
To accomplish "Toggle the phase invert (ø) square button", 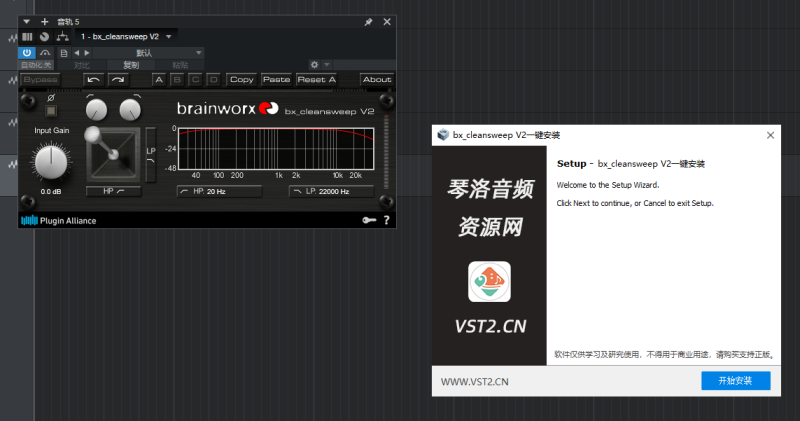I will pos(51,111).
